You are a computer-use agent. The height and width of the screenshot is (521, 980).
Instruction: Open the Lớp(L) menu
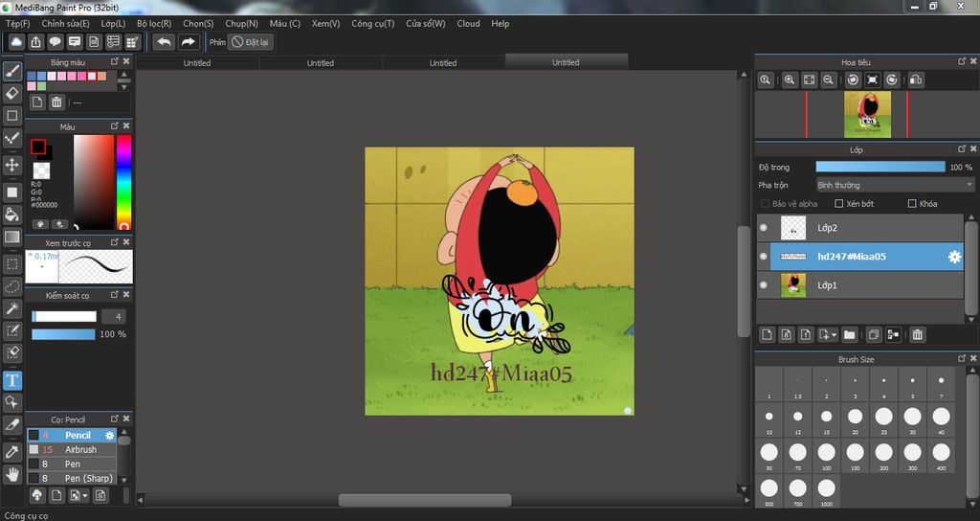coord(113,24)
